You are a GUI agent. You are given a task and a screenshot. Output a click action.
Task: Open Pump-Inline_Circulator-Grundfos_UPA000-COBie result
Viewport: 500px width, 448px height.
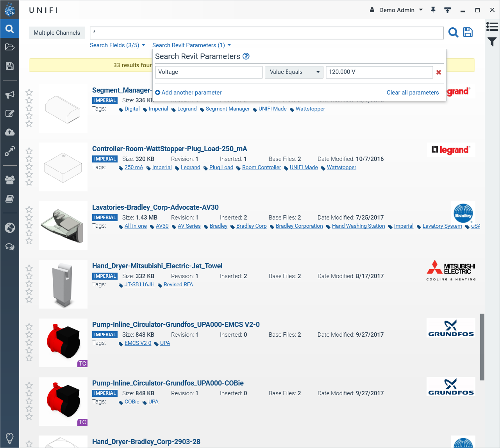tap(168, 383)
